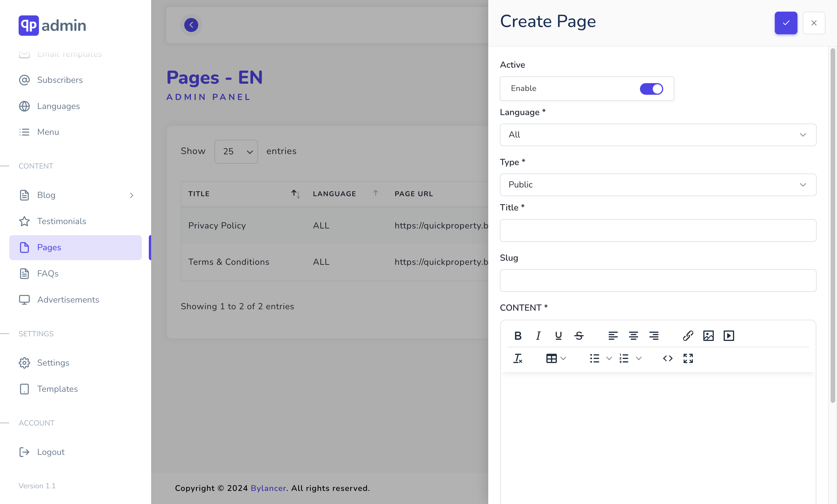
Task: Close the Create Page panel
Action: 814,23
